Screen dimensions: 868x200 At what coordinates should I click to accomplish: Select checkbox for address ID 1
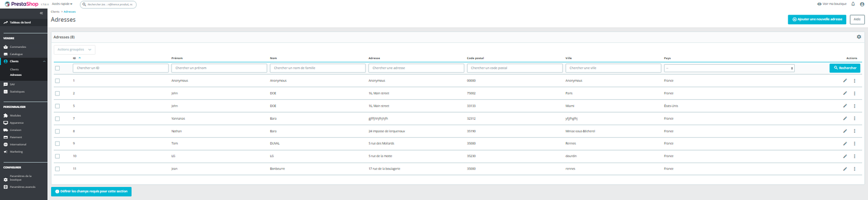click(58, 81)
